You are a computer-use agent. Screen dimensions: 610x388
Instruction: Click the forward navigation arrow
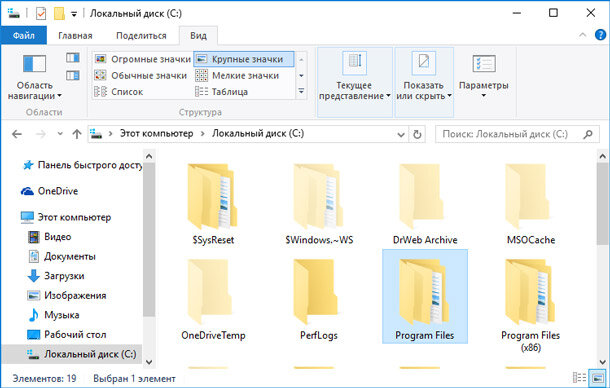tap(41, 134)
